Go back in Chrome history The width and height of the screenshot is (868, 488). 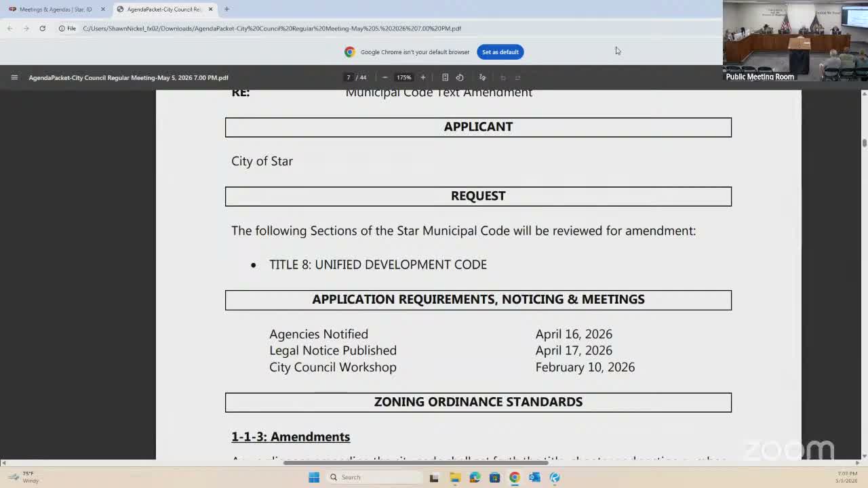click(x=9, y=28)
